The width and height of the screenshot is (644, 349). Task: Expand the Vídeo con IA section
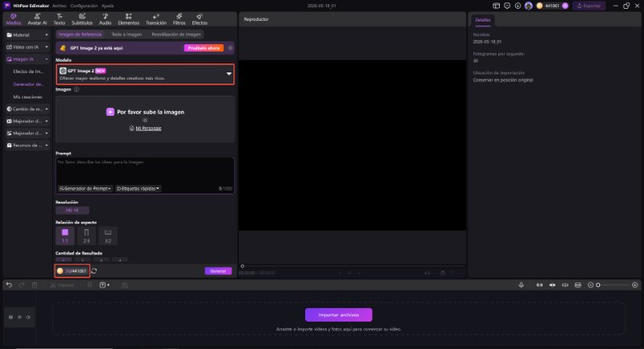pyautogui.click(x=27, y=47)
